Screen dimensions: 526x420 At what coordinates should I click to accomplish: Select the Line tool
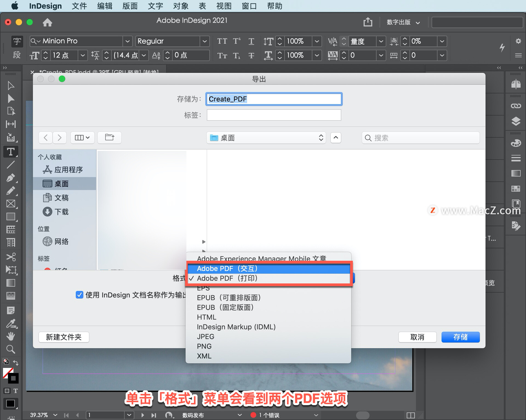(x=11, y=164)
